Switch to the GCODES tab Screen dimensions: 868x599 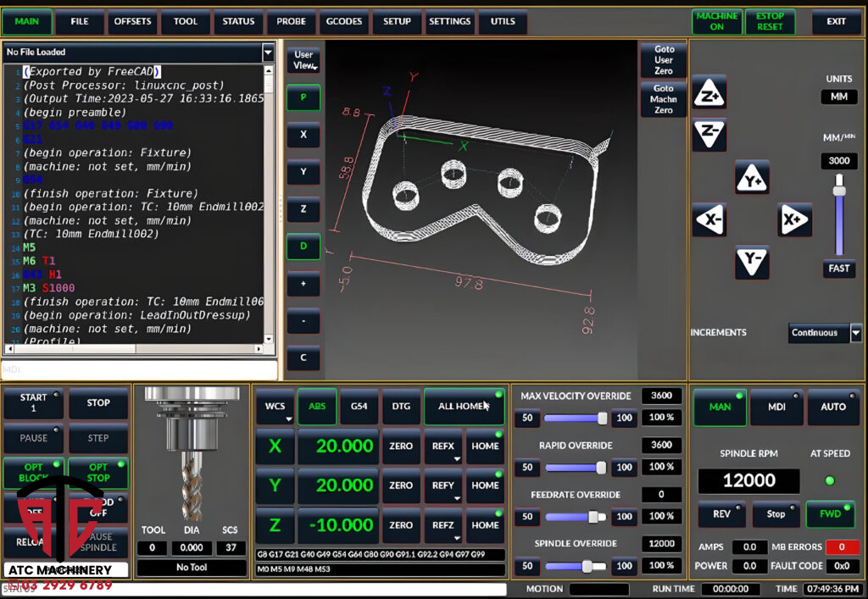[x=344, y=23]
